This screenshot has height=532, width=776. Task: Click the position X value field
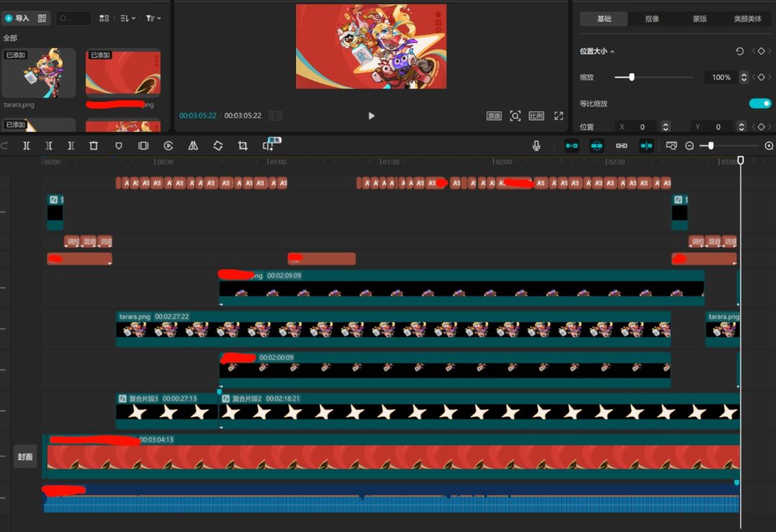click(x=642, y=127)
